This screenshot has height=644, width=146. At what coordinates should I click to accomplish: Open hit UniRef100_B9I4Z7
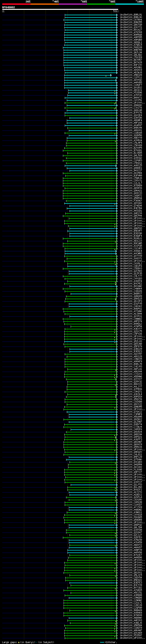pos(131,30)
